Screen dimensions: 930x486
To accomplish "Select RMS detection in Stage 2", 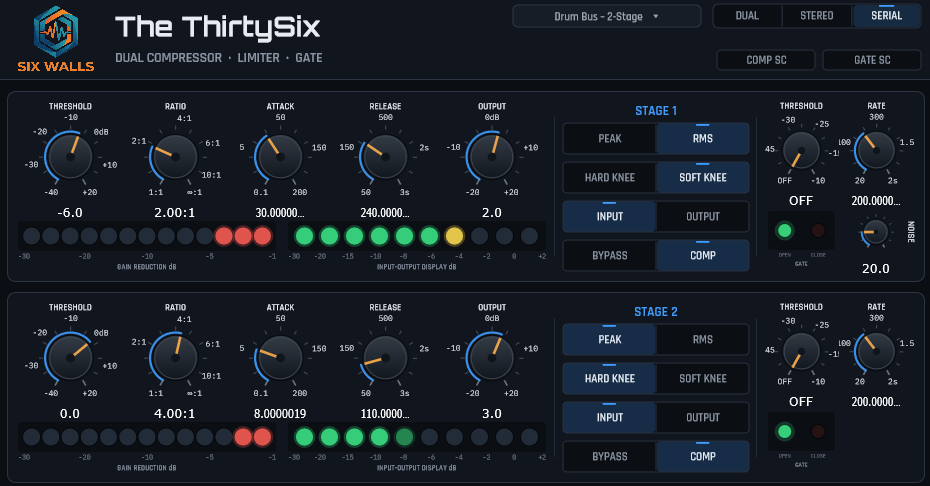I will tap(702, 339).
